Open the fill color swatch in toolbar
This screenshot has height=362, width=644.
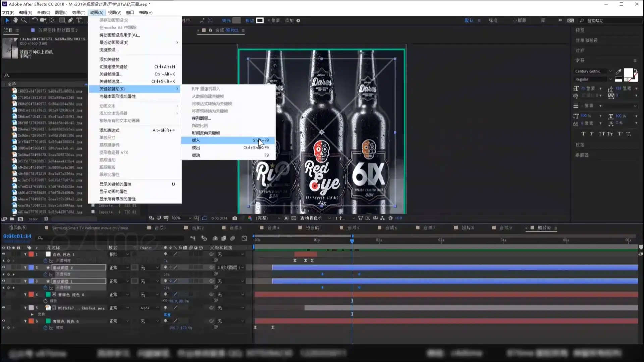coord(237,20)
